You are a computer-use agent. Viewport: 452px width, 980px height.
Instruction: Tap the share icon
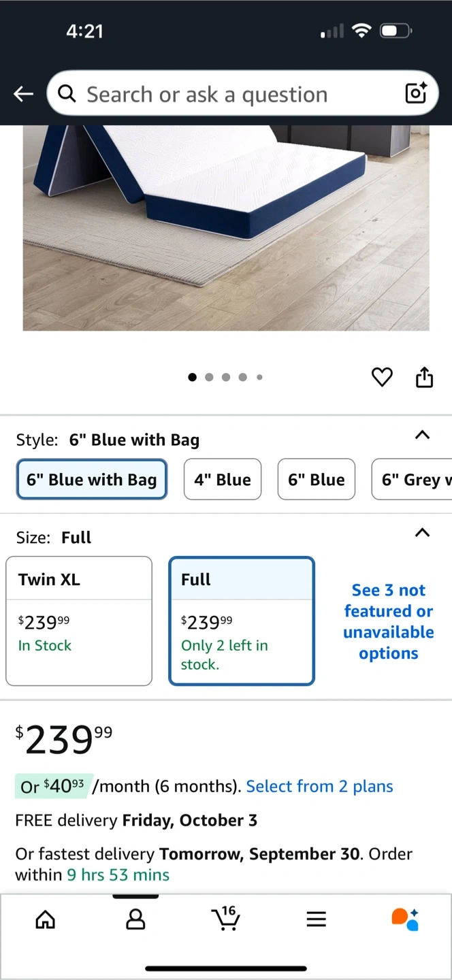pyautogui.click(x=424, y=377)
